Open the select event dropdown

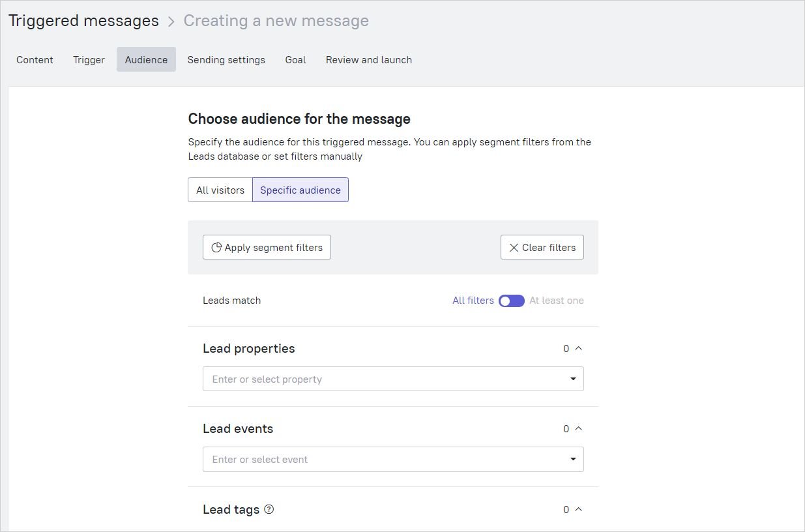573,459
